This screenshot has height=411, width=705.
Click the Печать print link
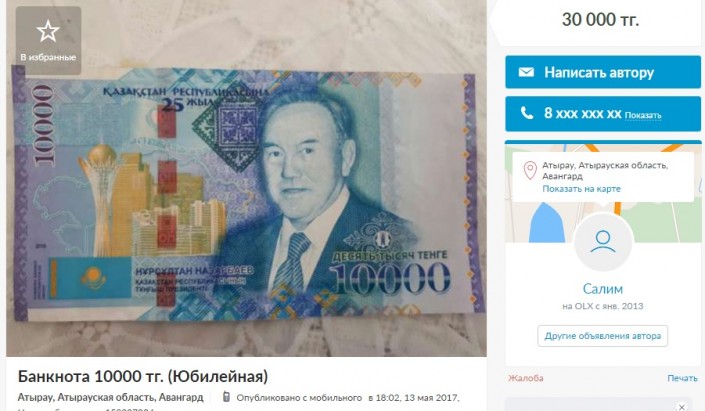click(682, 378)
